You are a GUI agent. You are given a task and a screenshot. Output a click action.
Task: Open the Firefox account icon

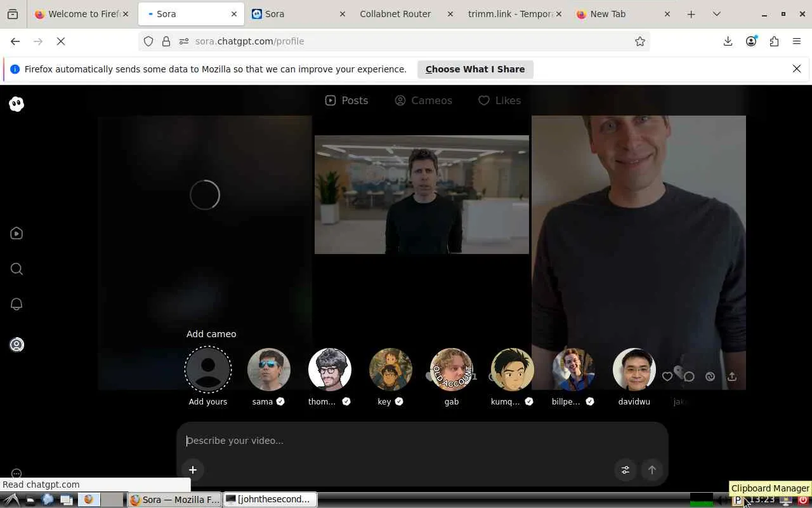click(751, 41)
